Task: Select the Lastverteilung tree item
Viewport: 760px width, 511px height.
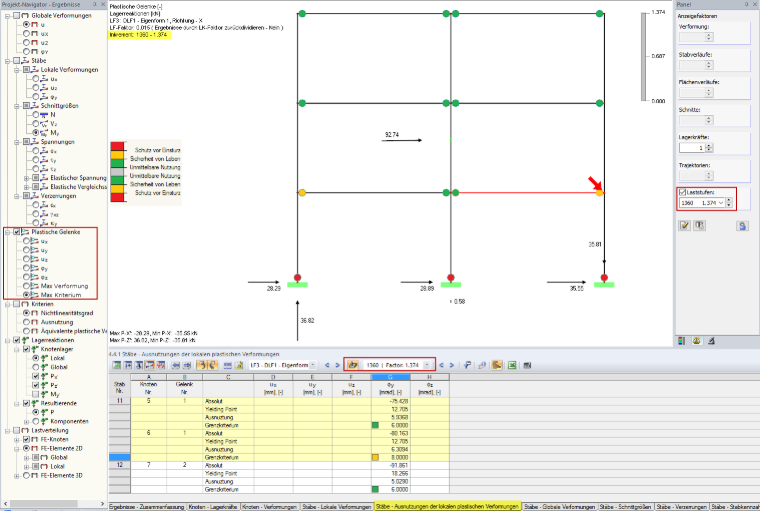Action: pyautogui.click(x=50, y=430)
